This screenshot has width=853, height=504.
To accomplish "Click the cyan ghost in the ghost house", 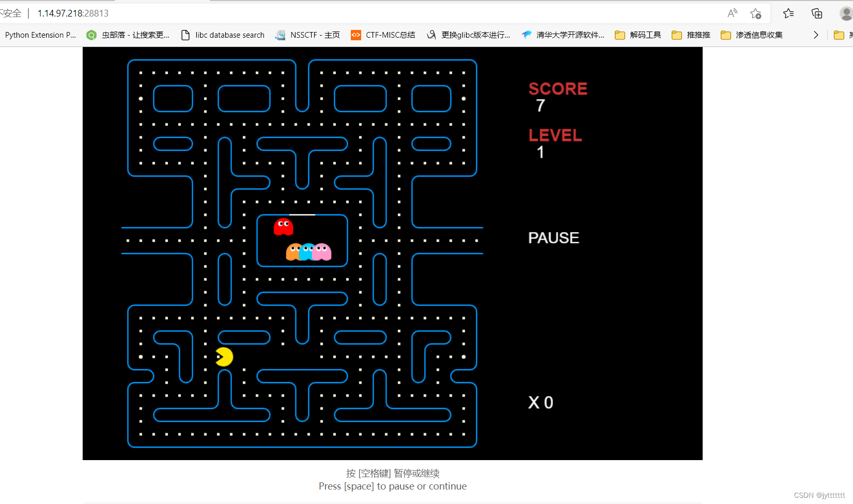I will tap(307, 252).
